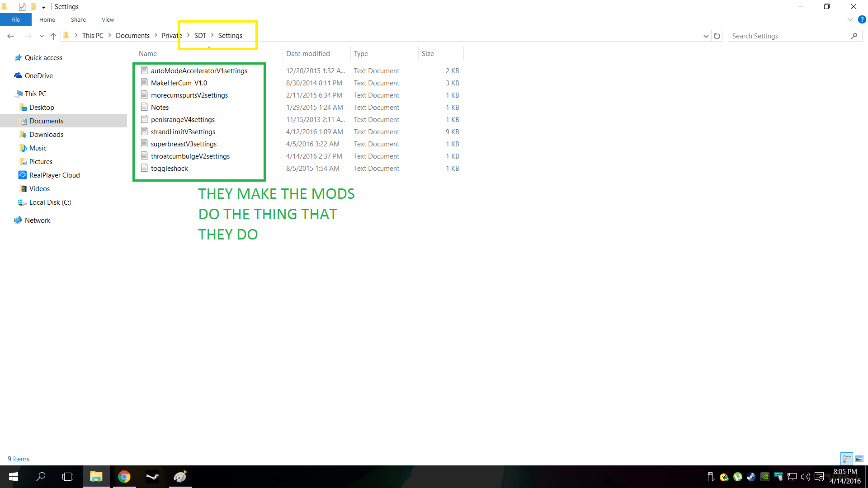This screenshot has height=488, width=868.
Task: Go to SDT in the breadcrumb path
Action: tap(200, 36)
